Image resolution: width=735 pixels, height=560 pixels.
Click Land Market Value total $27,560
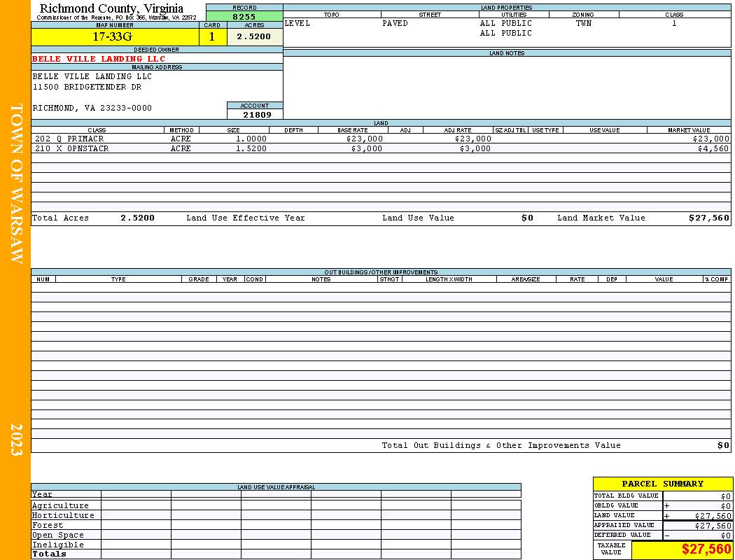tap(709, 218)
